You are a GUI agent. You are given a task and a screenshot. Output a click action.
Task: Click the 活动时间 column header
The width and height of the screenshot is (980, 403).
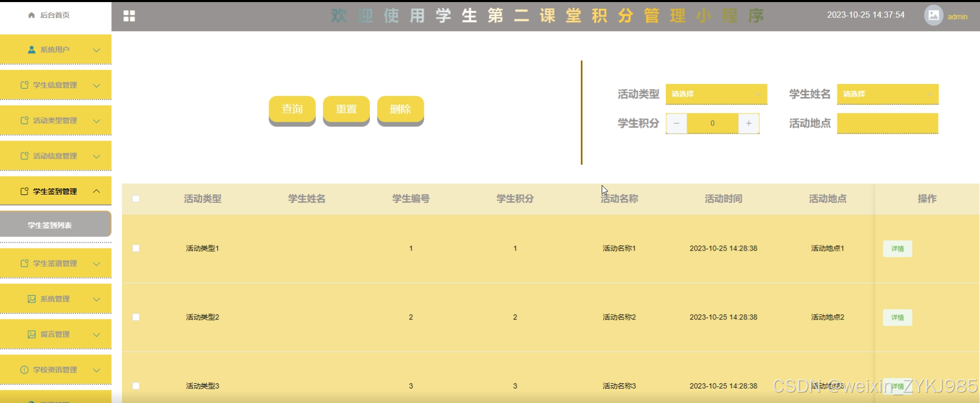[x=723, y=199]
